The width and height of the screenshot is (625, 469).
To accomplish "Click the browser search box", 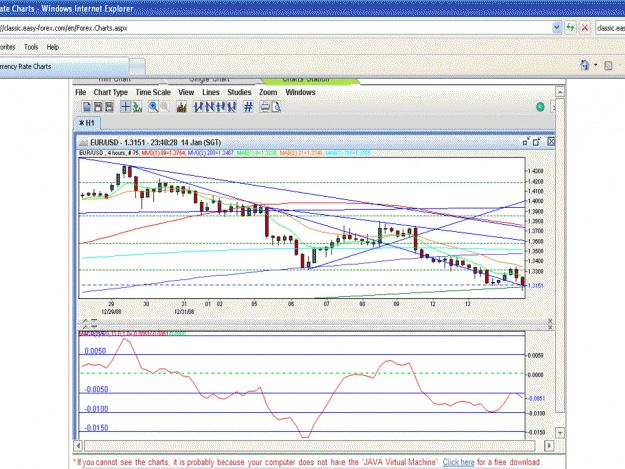I will click(x=610, y=28).
